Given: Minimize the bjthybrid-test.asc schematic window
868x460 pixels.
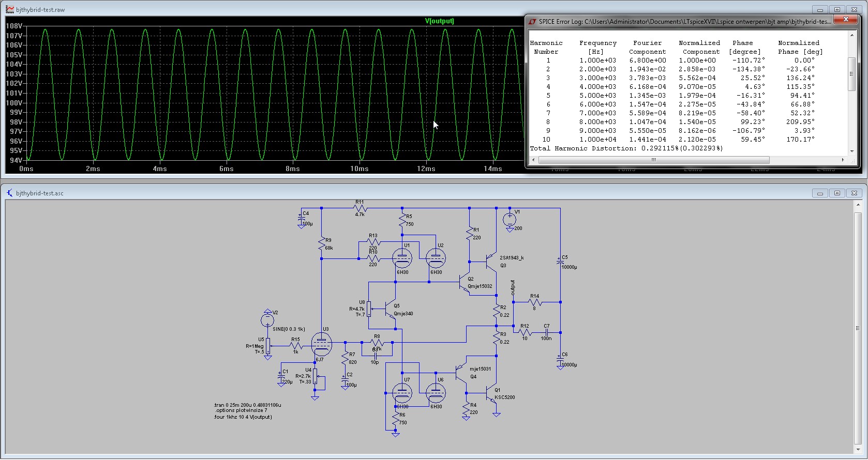Looking at the screenshot, I should click(819, 193).
